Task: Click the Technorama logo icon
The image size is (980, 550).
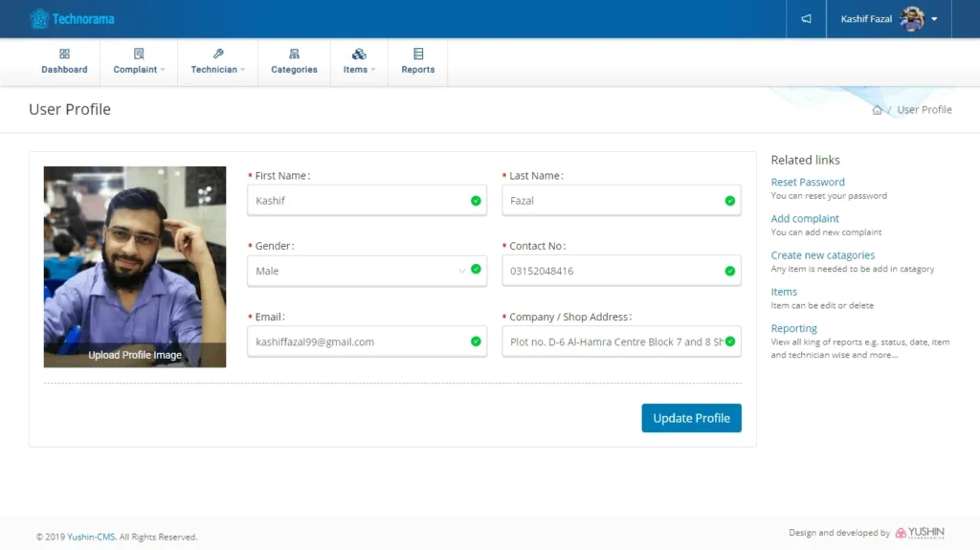Action: point(39,18)
